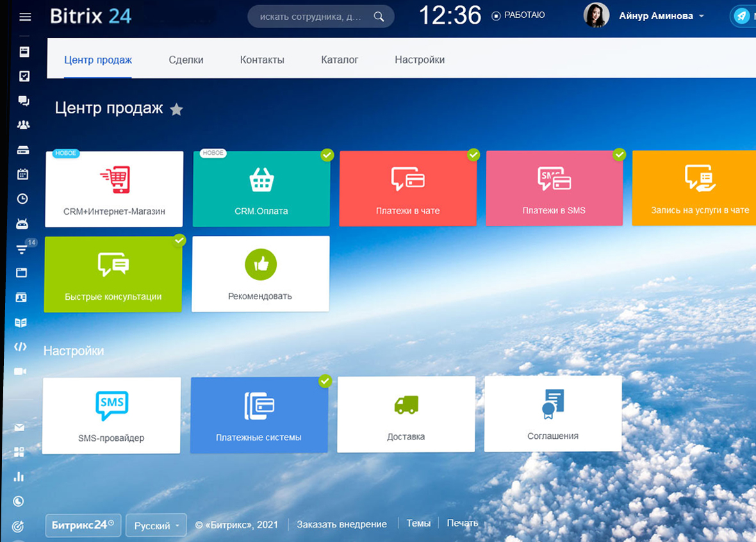This screenshot has width=756, height=542.
Task: Open the hamburger menu in the sidebar
Action: point(25,17)
